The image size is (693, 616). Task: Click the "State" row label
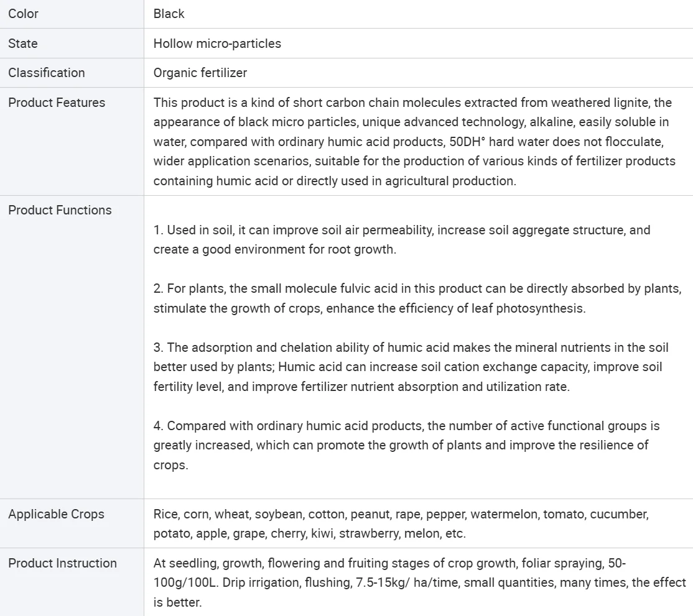(23, 44)
